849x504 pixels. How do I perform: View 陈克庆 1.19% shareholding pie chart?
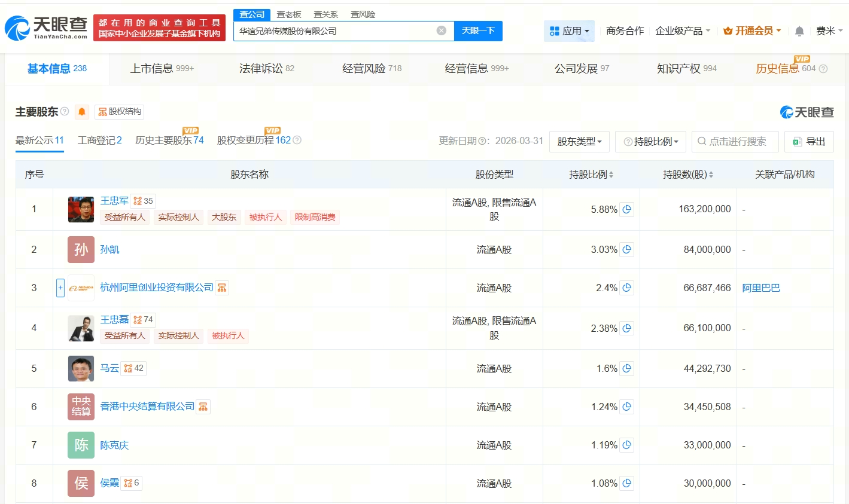tap(626, 445)
